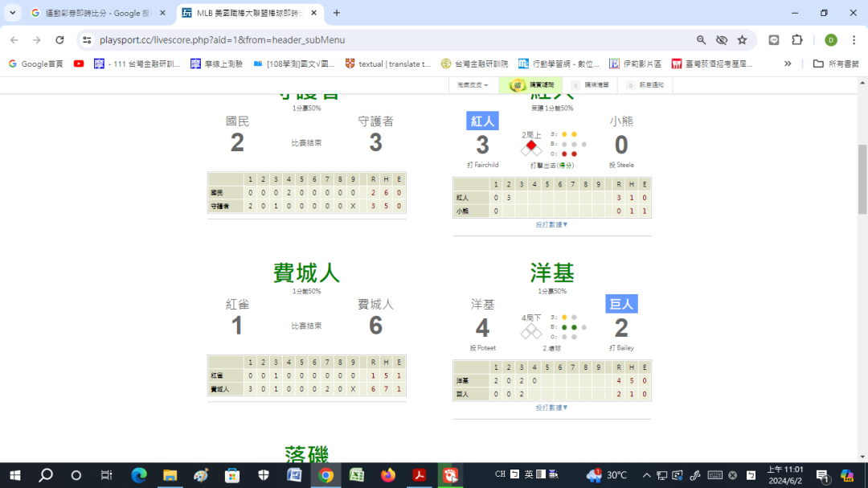Open the [108學測]國文 bookmark

[x=294, y=64]
